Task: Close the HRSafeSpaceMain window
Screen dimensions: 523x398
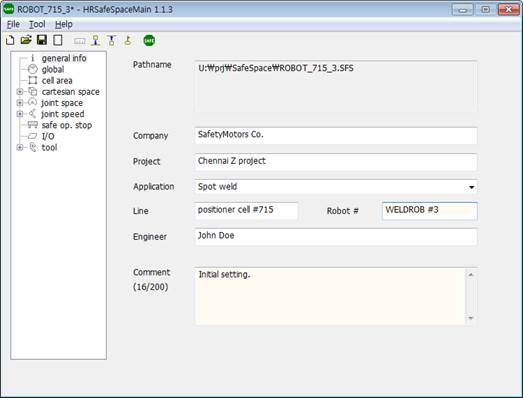Action: (x=509, y=10)
